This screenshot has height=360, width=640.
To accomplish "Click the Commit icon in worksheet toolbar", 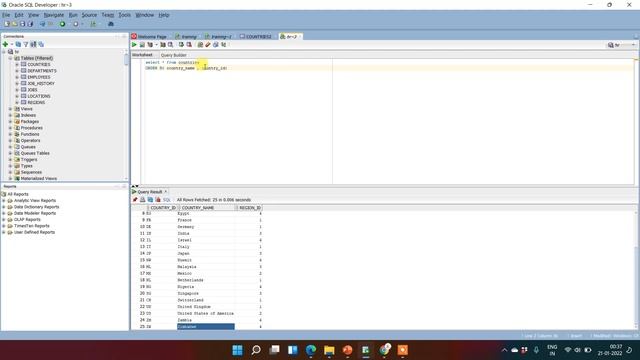I will [181, 44].
